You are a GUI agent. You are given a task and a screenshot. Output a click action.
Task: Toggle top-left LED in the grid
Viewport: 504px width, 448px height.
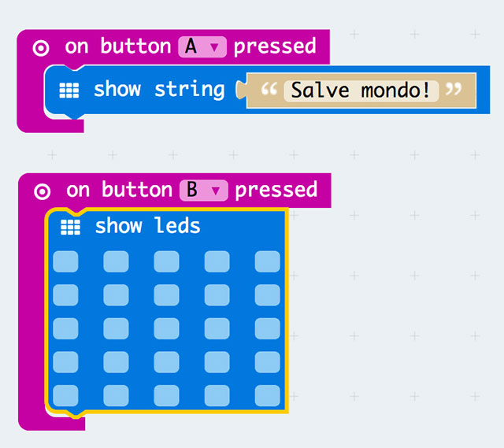click(x=65, y=261)
